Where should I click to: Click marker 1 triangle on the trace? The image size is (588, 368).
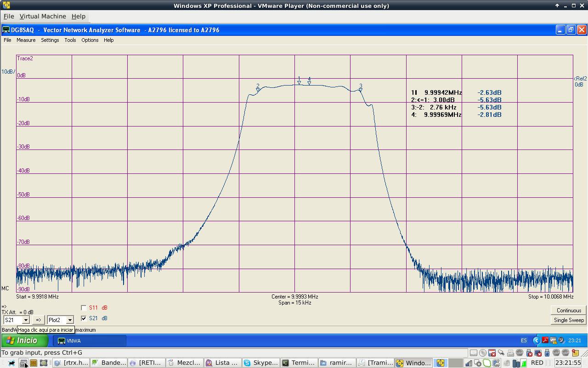coord(299,83)
